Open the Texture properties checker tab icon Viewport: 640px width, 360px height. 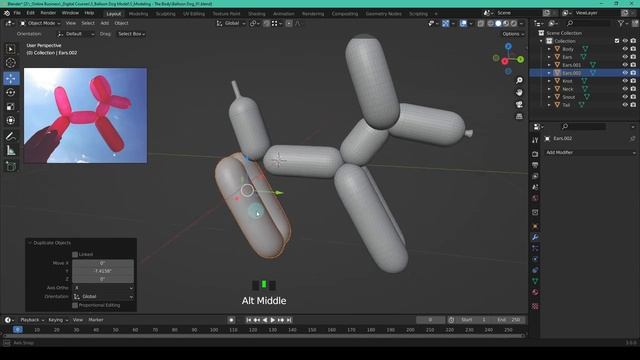pos(535,306)
